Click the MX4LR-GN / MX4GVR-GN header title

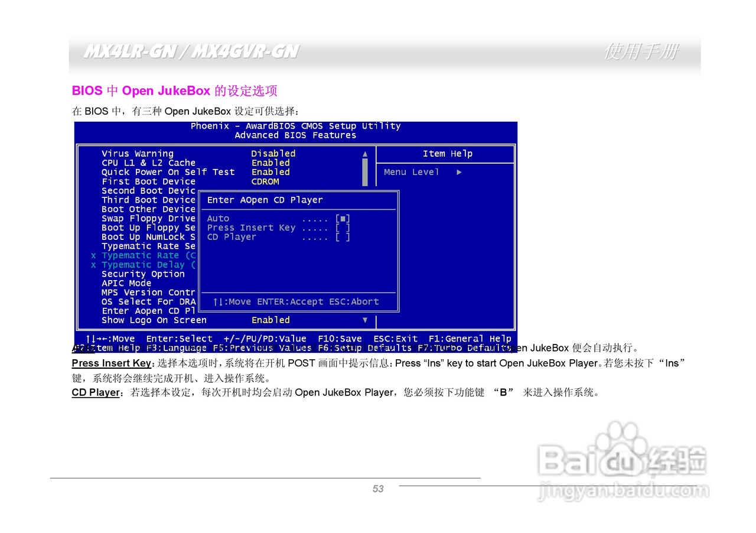click(x=190, y=52)
